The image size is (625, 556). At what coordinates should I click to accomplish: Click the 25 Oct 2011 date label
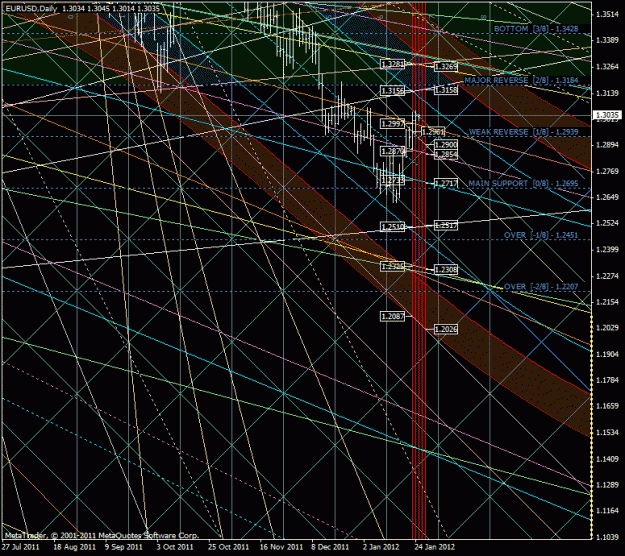[x=228, y=547]
